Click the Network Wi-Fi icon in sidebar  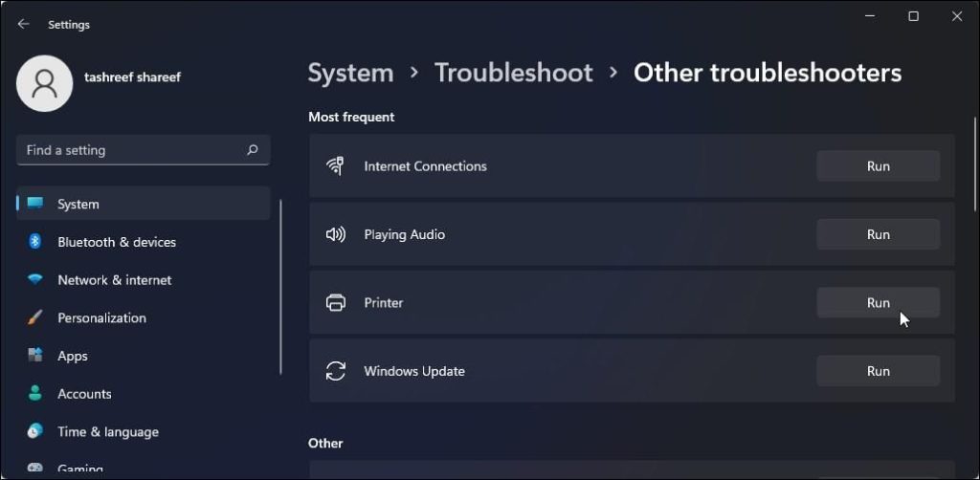[x=35, y=279]
